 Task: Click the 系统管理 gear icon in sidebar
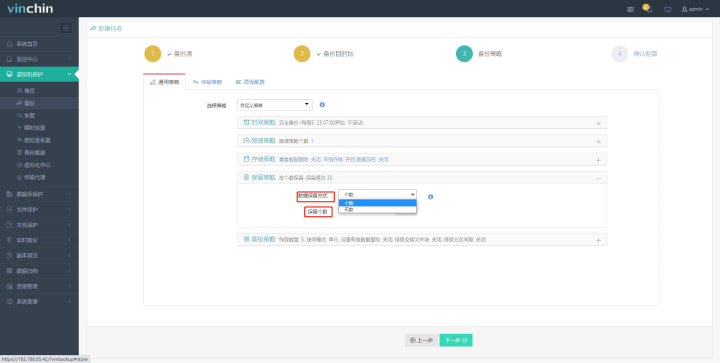10,302
